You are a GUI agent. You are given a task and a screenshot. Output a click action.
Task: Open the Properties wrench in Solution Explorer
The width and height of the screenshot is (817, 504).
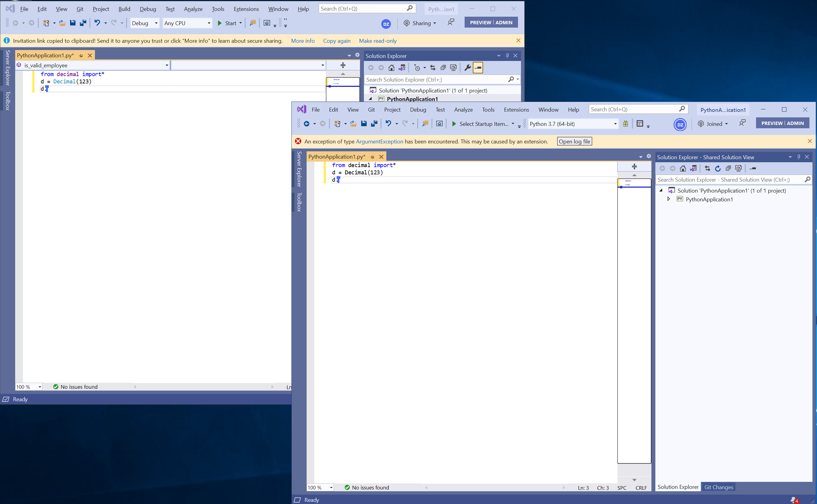467,67
